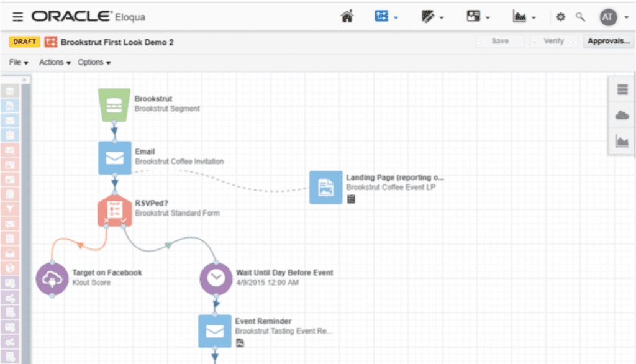Click the "Landing Page (reporting o..." label
Screen dimensions: 636x364
click(x=395, y=177)
